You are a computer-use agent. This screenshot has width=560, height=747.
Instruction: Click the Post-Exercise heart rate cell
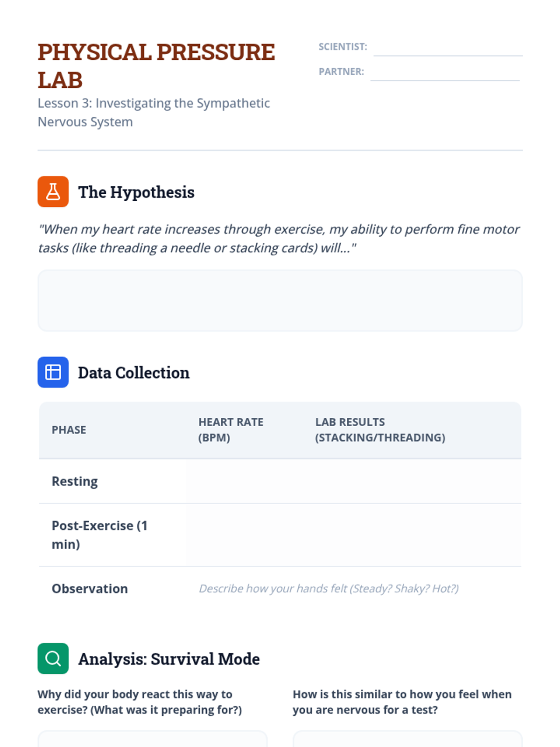245,535
